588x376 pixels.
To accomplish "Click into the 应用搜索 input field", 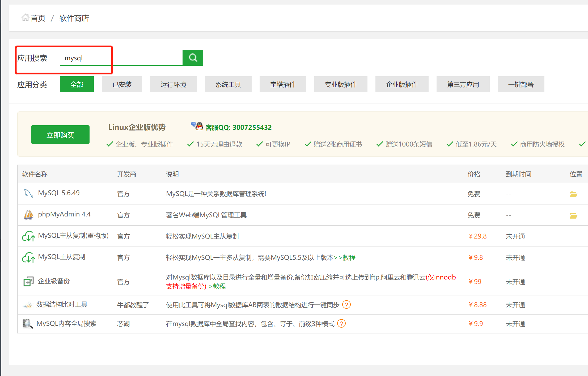I will 121,58.
